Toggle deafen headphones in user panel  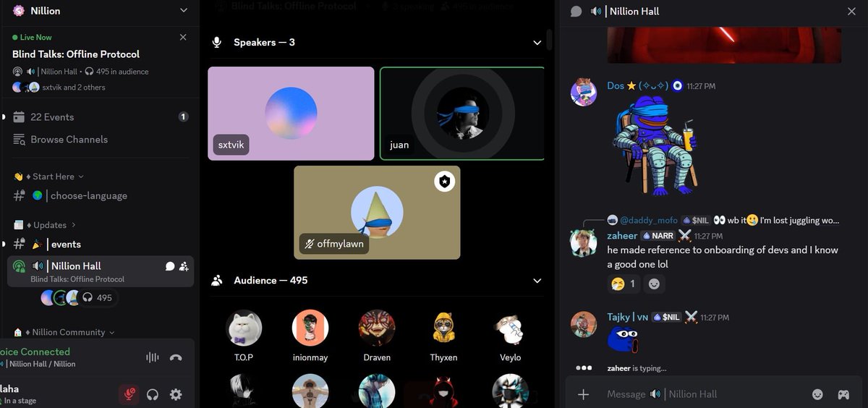pyautogui.click(x=153, y=394)
